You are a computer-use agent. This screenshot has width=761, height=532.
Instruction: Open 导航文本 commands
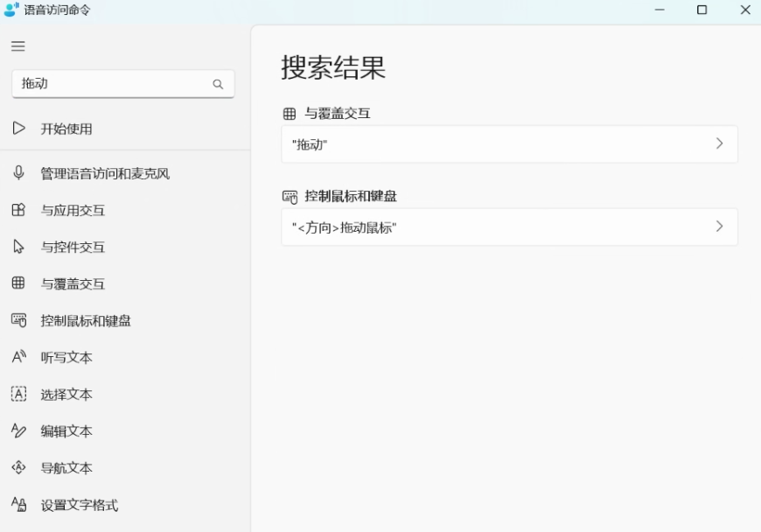coord(125,468)
